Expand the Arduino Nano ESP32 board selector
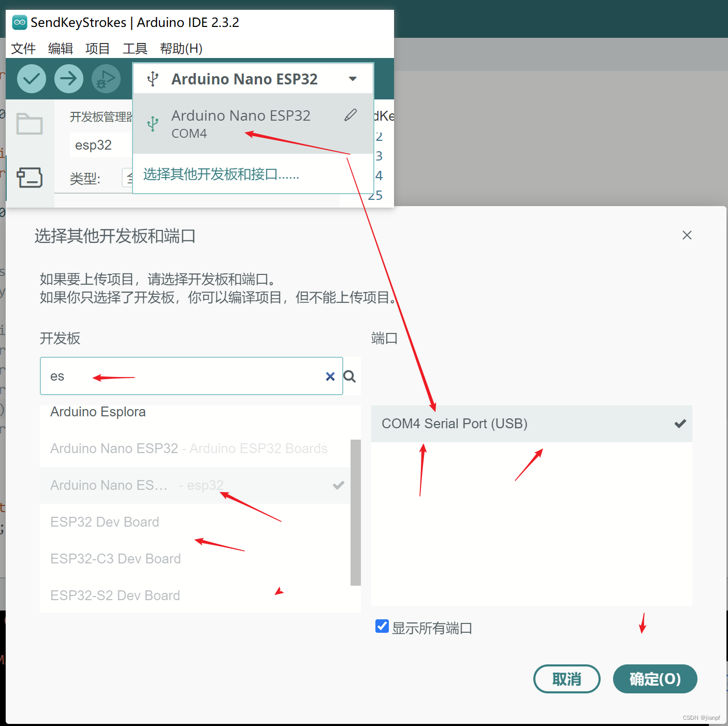The height and width of the screenshot is (726, 728). point(253,79)
